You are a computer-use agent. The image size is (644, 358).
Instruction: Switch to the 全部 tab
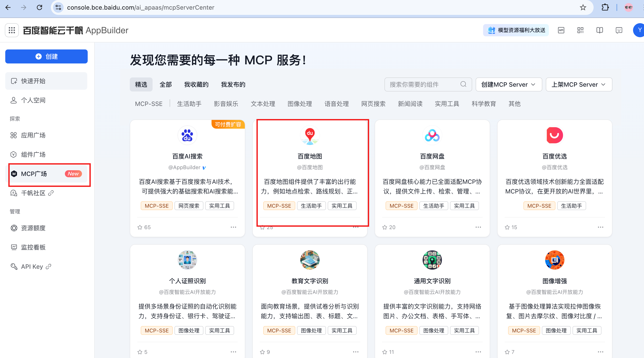coord(165,84)
